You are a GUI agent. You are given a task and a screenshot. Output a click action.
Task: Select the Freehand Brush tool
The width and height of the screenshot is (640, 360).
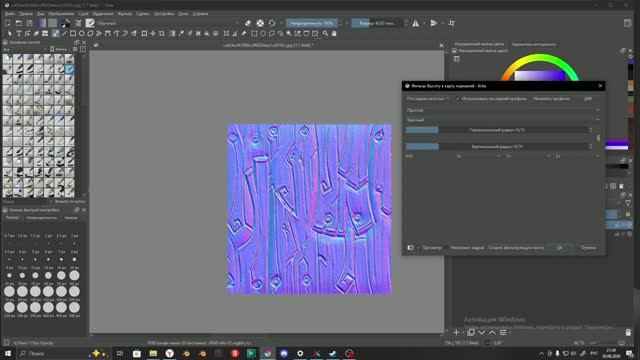coord(56,33)
